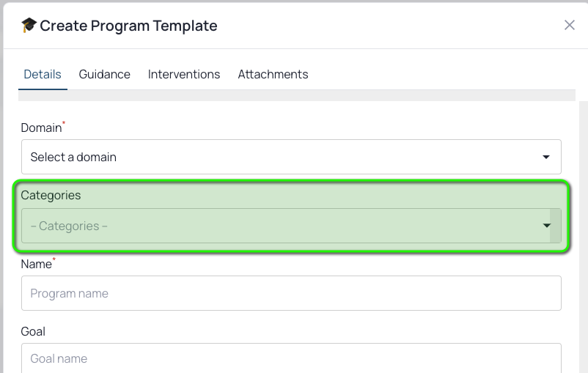588x373 pixels.
Task: Click the graduation cap icon in header
Action: (x=29, y=26)
